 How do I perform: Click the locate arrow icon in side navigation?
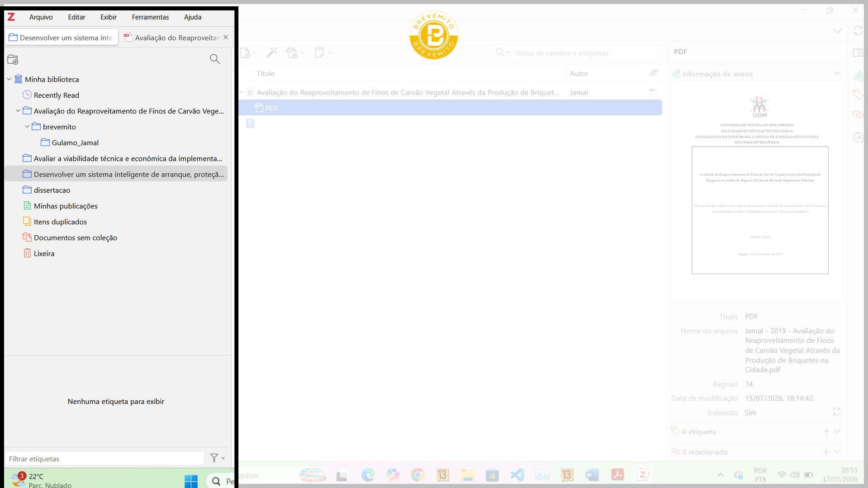coord(858,137)
